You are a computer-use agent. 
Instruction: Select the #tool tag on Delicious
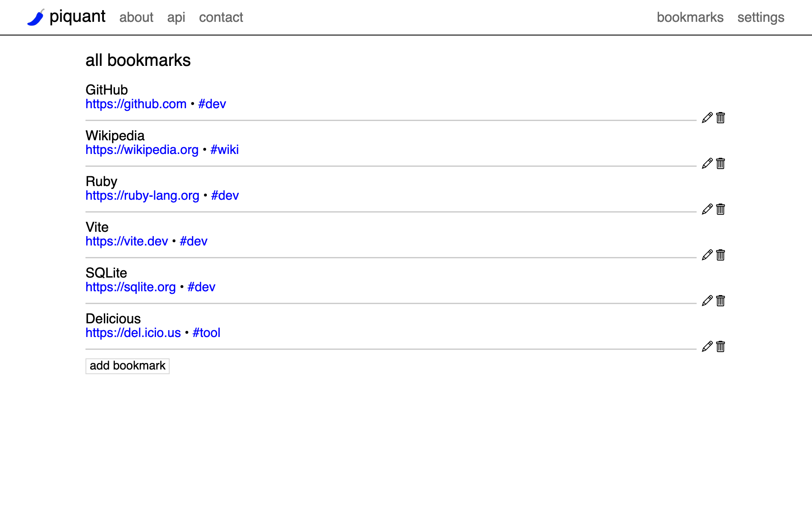click(206, 333)
